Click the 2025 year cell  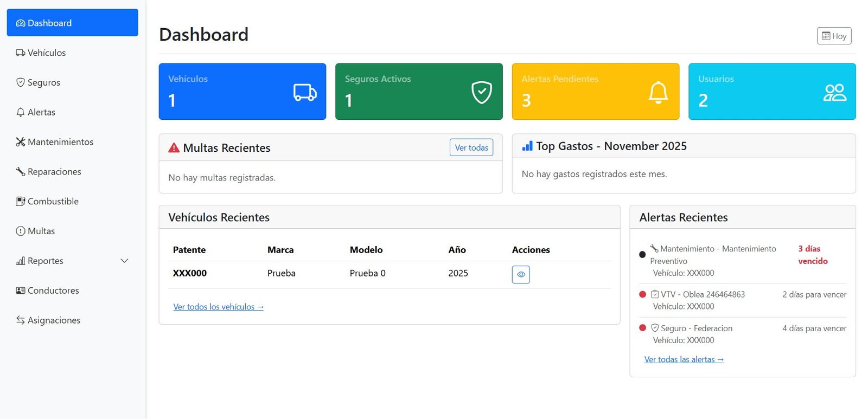click(x=458, y=273)
